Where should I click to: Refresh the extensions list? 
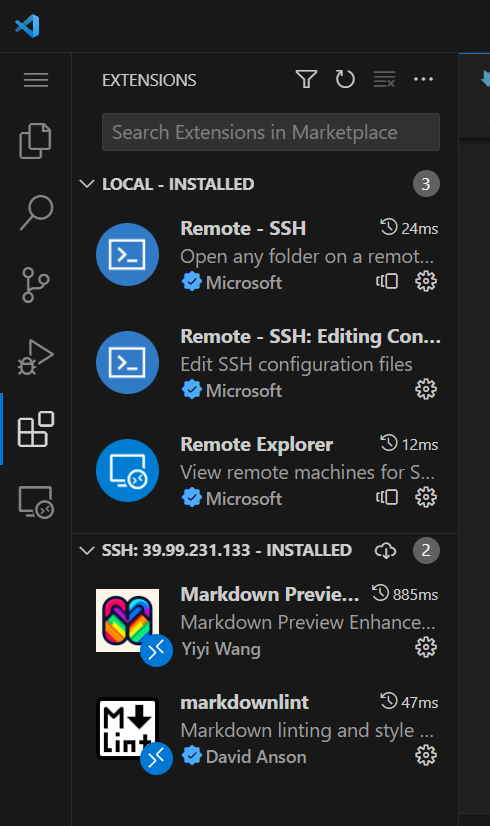point(345,80)
